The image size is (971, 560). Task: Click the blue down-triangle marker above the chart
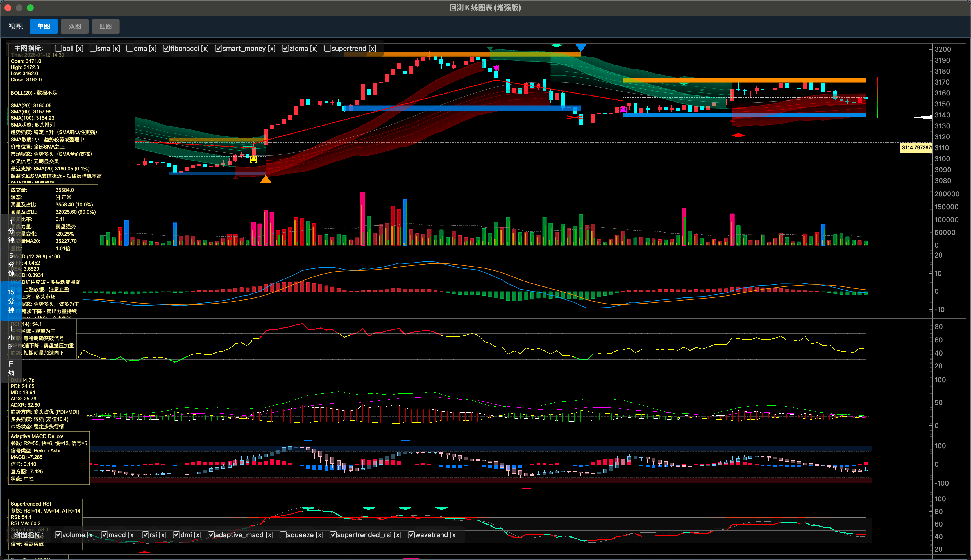coord(580,48)
